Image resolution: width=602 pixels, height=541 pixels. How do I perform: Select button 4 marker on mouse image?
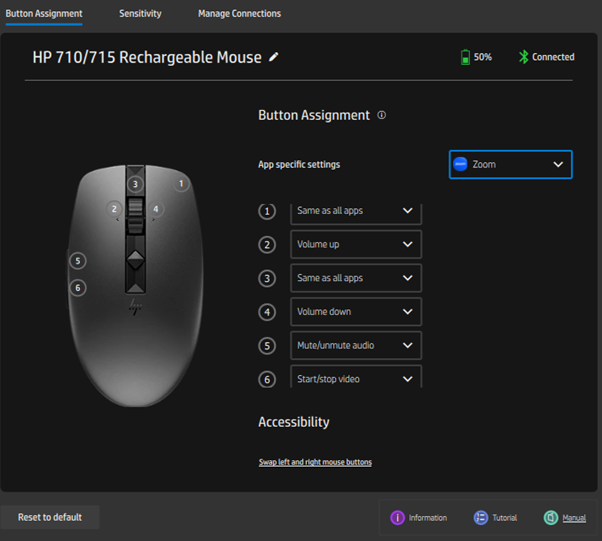[x=155, y=209]
